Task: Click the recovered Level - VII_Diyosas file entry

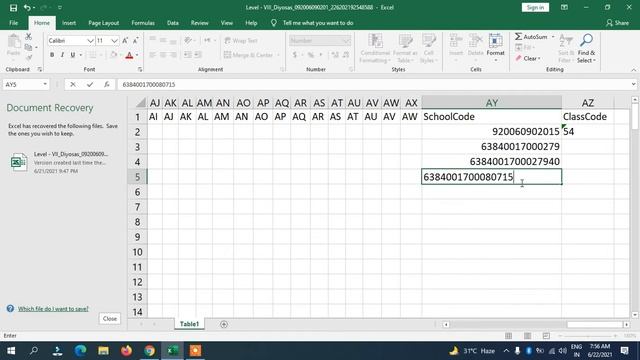Action: pyautogui.click(x=64, y=162)
